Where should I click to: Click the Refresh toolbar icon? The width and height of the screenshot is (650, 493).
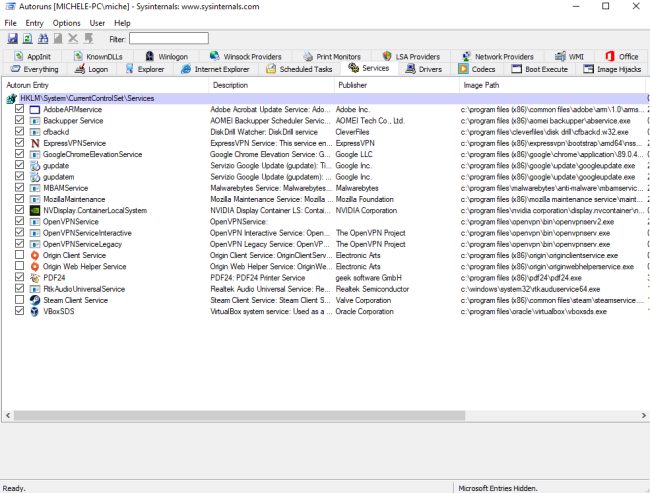point(27,39)
